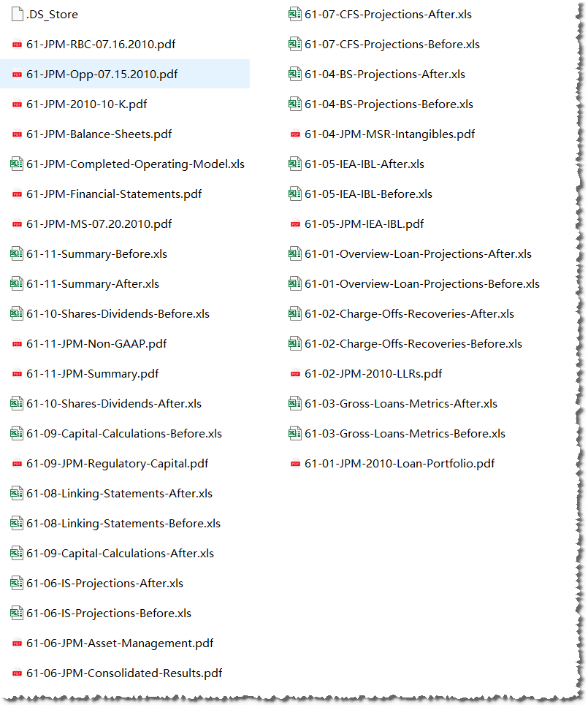The image size is (588, 707).
Task: Click PDF icon of 61-01-JPM-2010-Loan-Portfolio.pdf
Action: point(295,464)
